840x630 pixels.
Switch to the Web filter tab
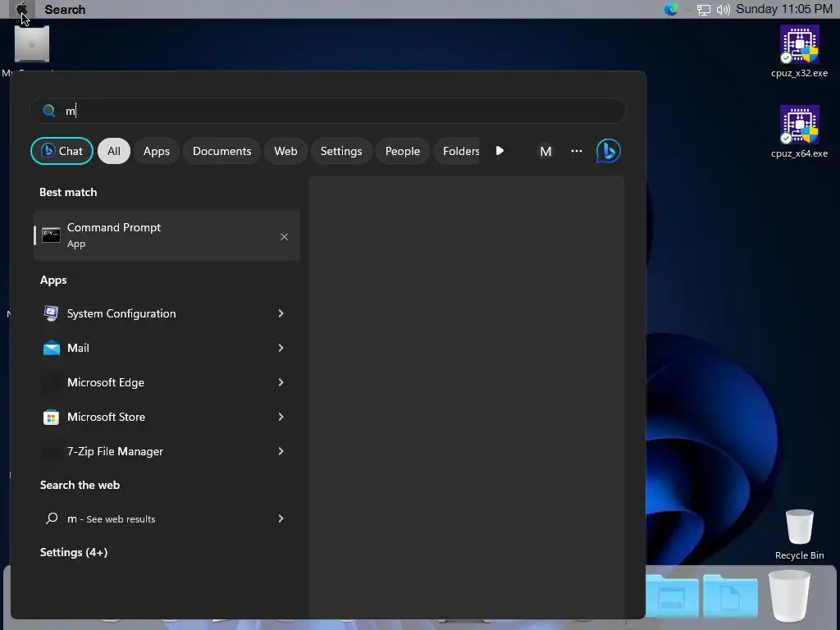[285, 151]
